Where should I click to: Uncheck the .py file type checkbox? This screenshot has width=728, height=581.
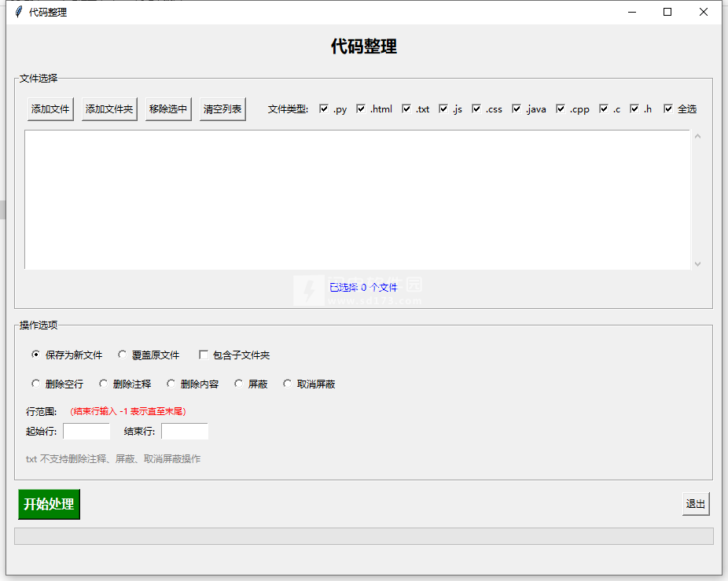click(x=324, y=109)
